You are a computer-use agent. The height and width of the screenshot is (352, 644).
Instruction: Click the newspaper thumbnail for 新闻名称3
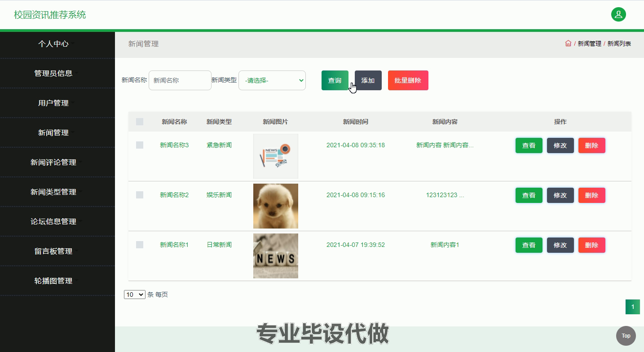276,156
